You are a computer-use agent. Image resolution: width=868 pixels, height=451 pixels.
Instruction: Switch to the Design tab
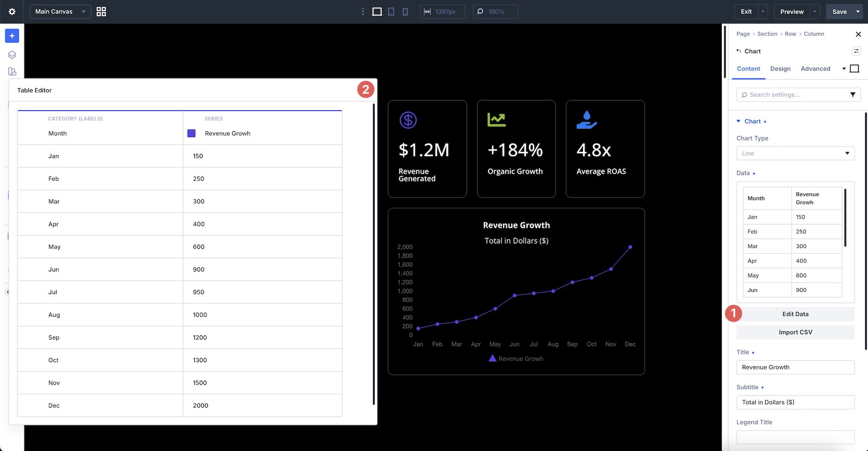780,69
